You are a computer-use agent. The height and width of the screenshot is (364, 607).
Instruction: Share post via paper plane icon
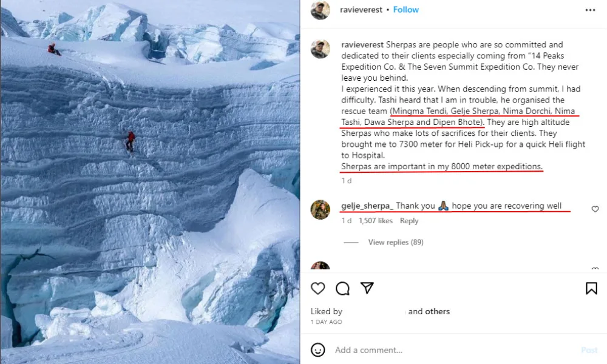pyautogui.click(x=367, y=288)
